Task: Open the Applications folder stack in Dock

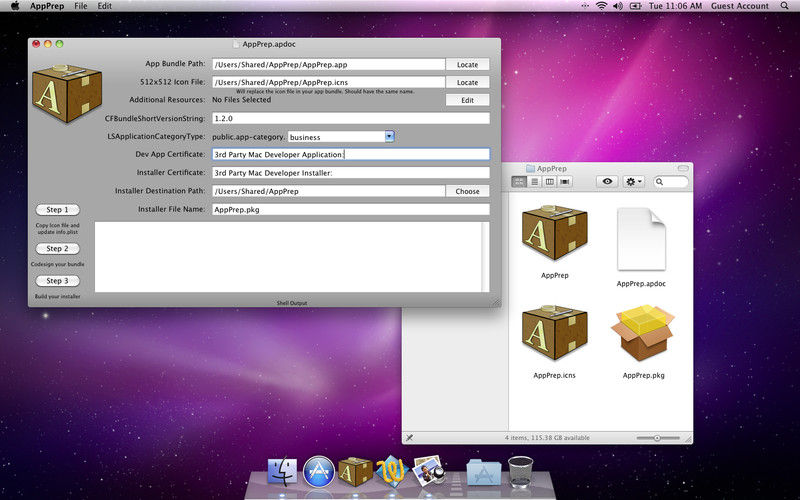Action: click(484, 472)
